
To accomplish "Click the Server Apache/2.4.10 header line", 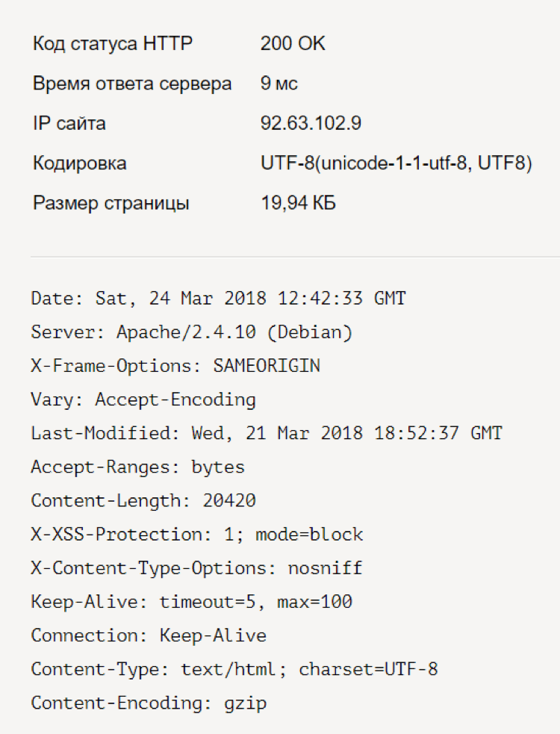I will [191, 332].
